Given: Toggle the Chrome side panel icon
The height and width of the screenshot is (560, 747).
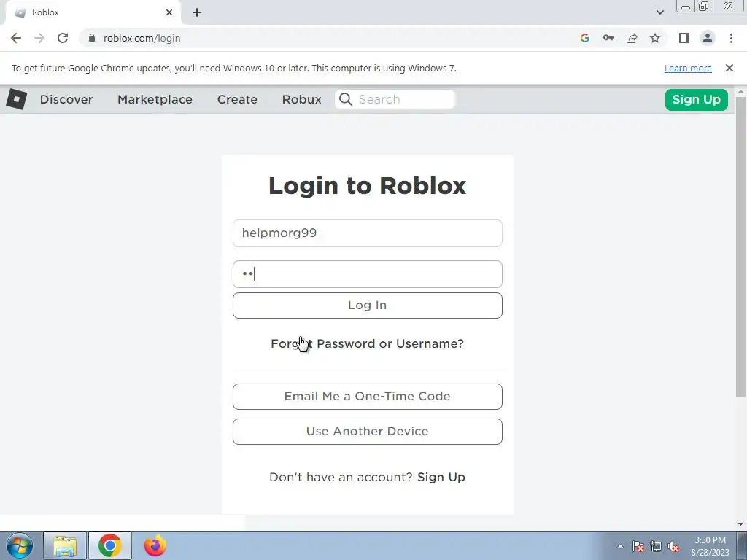Looking at the screenshot, I should click(x=684, y=38).
